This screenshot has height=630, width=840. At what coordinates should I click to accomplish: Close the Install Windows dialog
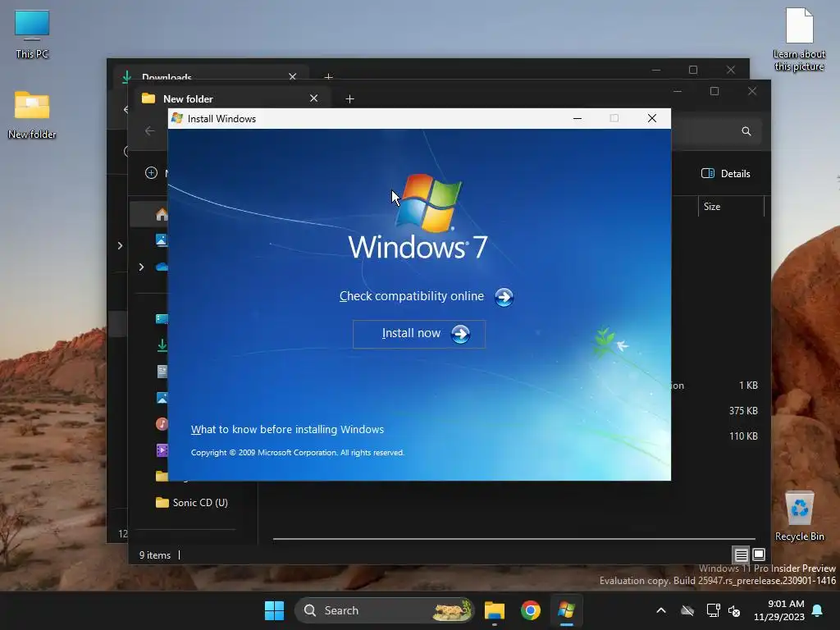pyautogui.click(x=652, y=118)
